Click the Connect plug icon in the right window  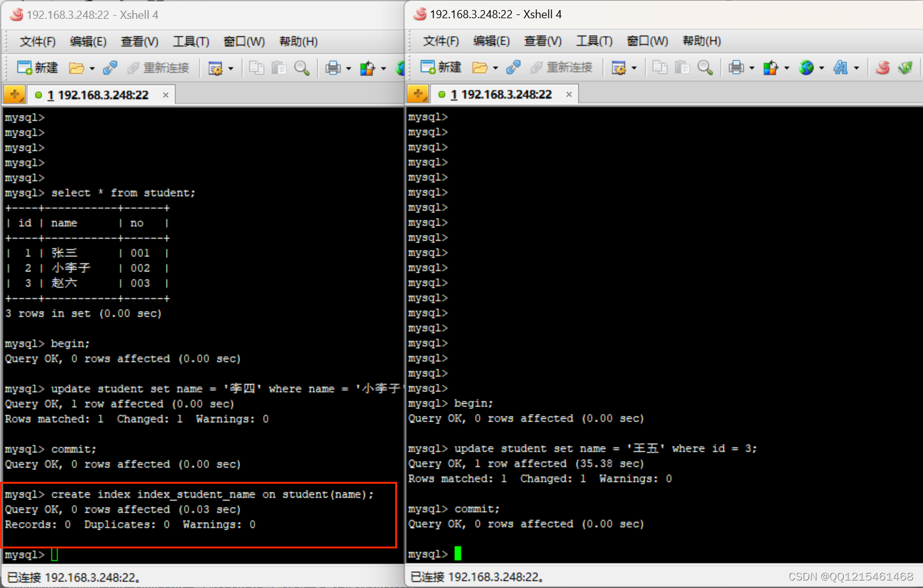click(x=513, y=67)
